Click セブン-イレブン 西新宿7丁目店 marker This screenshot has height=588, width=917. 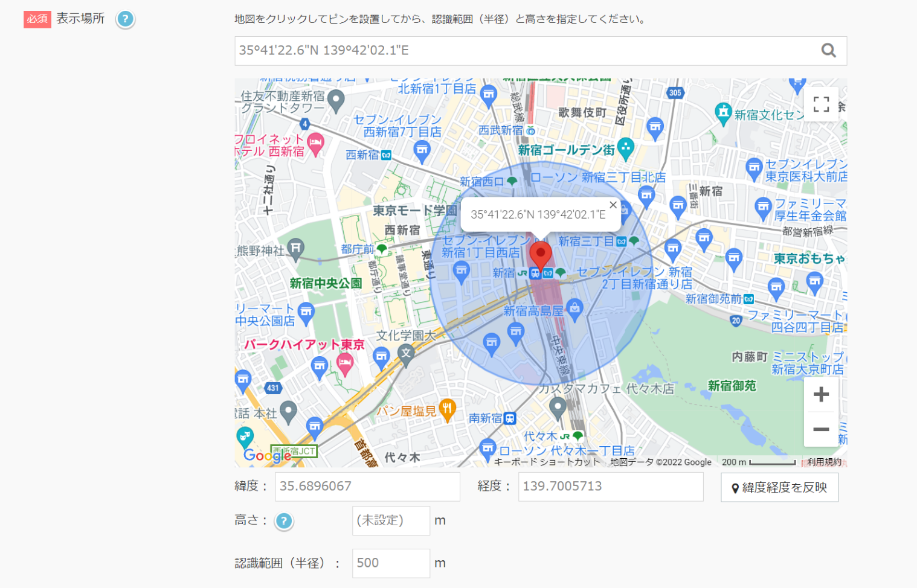(422, 152)
